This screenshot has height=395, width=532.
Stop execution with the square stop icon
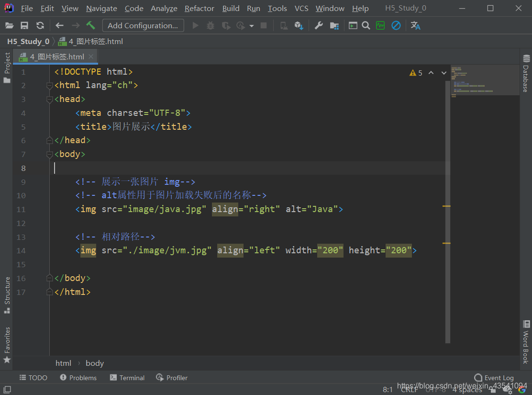pyautogui.click(x=263, y=25)
